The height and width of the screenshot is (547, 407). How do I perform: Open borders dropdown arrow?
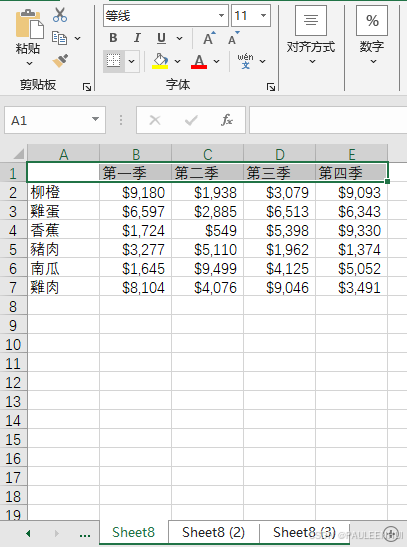[x=131, y=61]
